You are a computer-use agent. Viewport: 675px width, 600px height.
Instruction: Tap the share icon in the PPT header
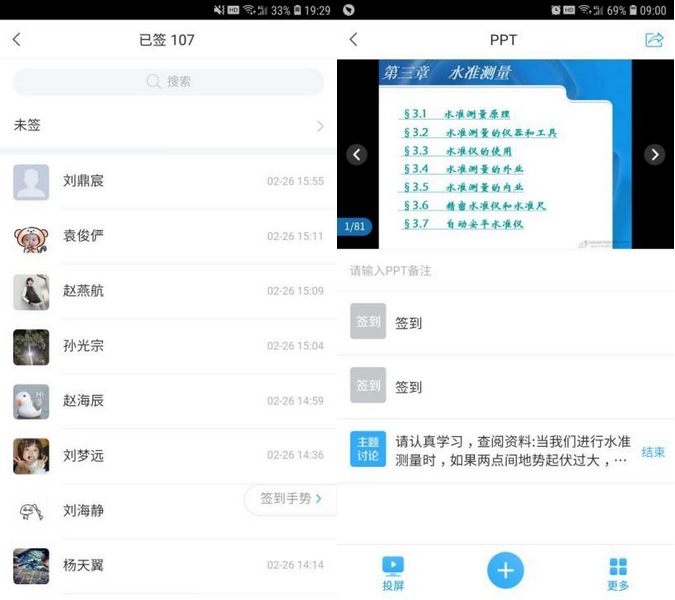pos(654,40)
